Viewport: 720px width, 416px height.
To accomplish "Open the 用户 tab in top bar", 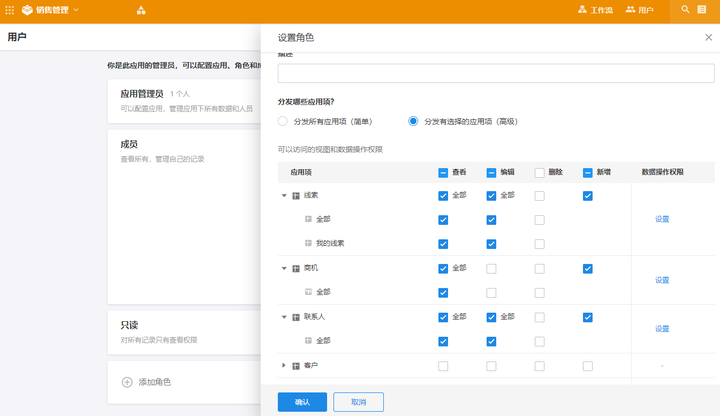I will click(640, 10).
